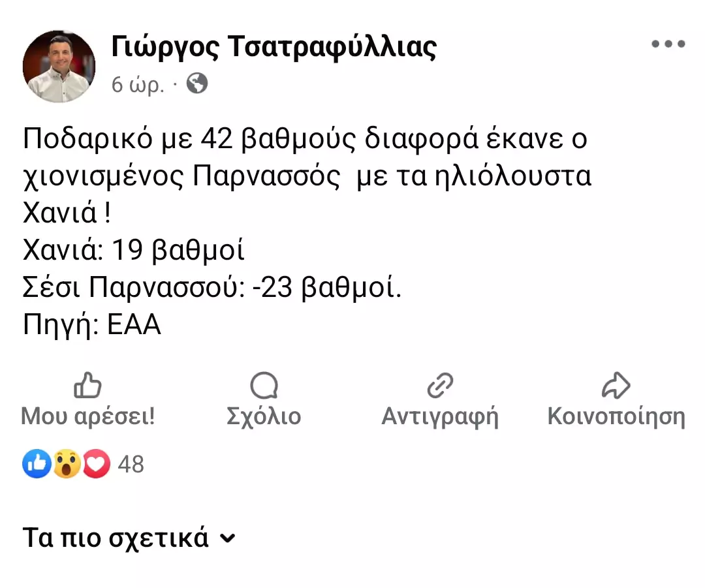Click the speech-bubble comment icon
Viewport: 705px width, 588px height.
pyautogui.click(x=264, y=386)
